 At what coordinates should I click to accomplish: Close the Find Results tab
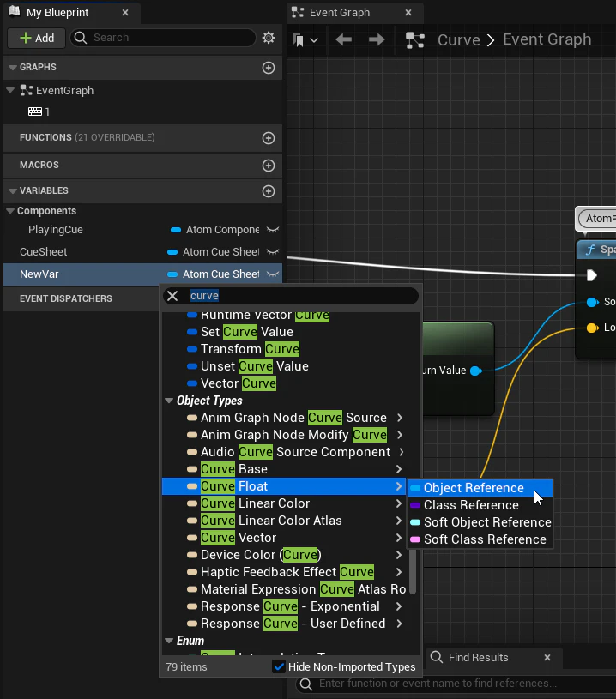547,658
